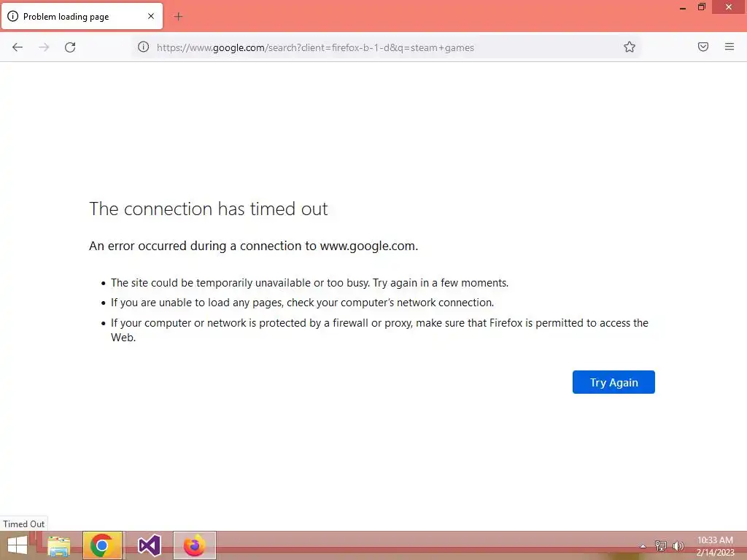This screenshot has width=747, height=560.
Task: Open Visual Studio from taskbar
Action: pyautogui.click(x=149, y=545)
